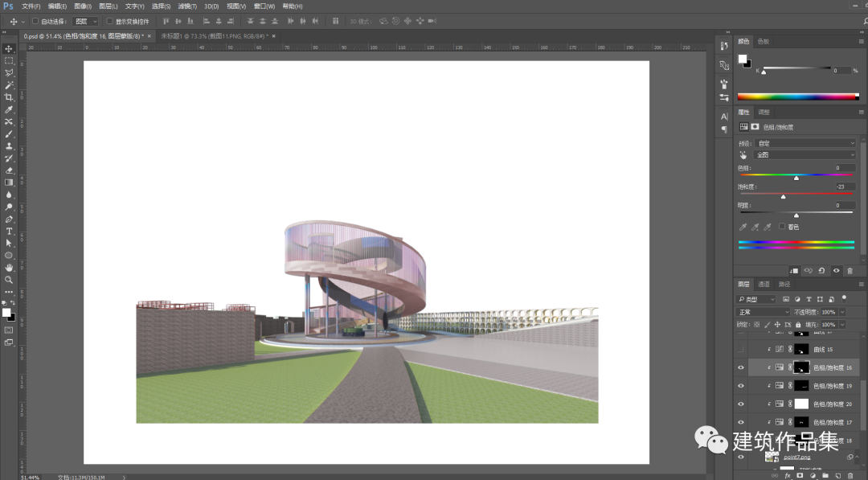This screenshot has height=480, width=868.
Task: Select the Eyedropper tool in toolbox
Action: (x=9, y=109)
